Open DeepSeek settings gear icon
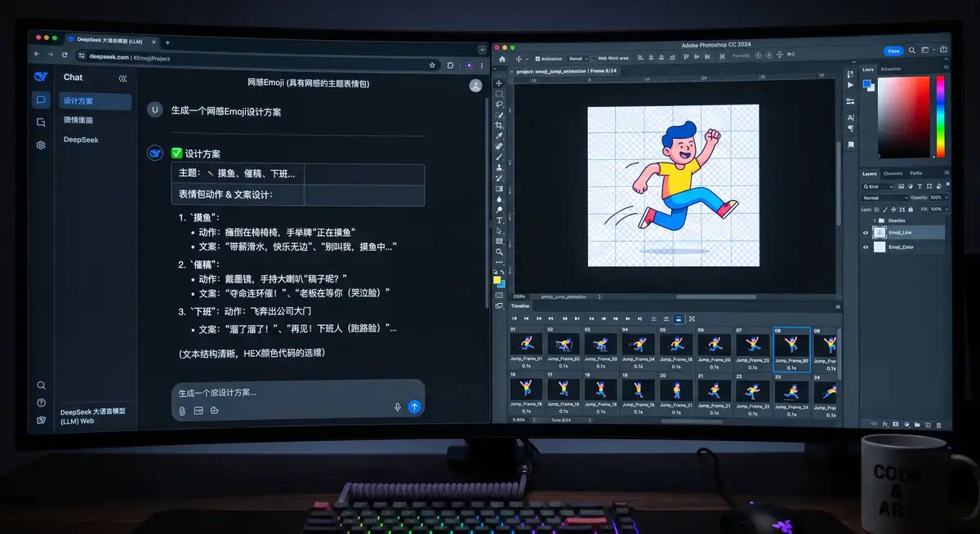 point(41,145)
